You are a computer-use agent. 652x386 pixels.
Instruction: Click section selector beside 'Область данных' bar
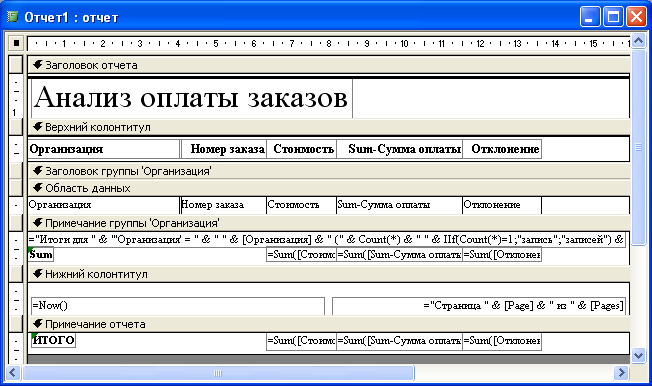point(16,188)
